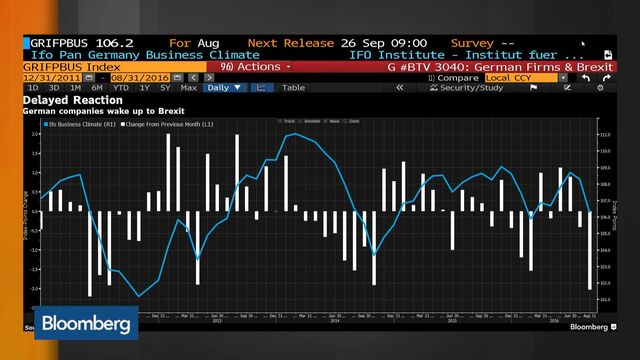
Task: Open Security/Study options
Action: (x=467, y=88)
